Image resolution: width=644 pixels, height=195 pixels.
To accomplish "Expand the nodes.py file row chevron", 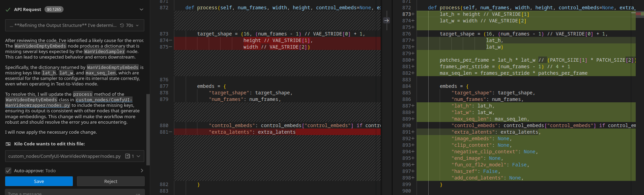I will coord(138,156).
